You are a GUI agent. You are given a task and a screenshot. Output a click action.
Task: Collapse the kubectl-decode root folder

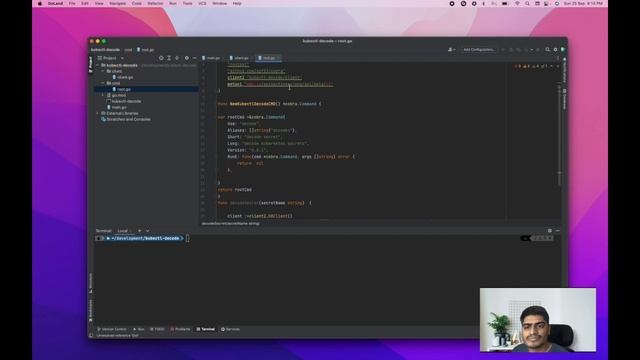[98, 65]
